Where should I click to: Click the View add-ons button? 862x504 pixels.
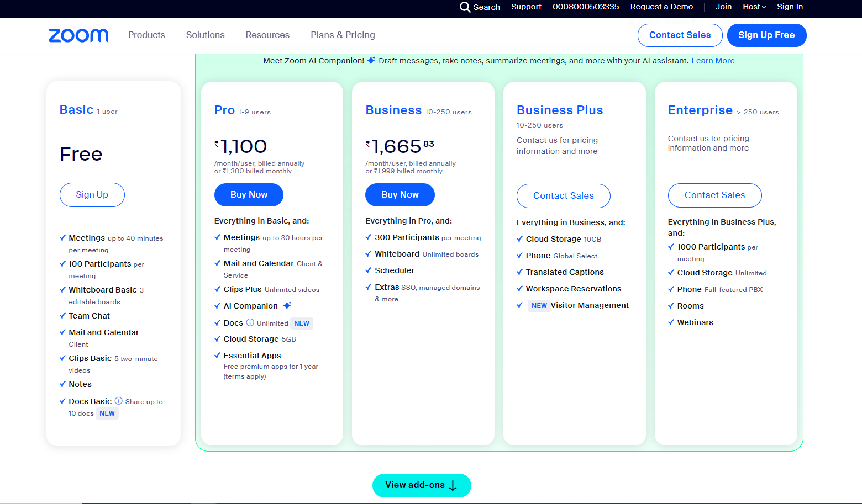coord(422,485)
